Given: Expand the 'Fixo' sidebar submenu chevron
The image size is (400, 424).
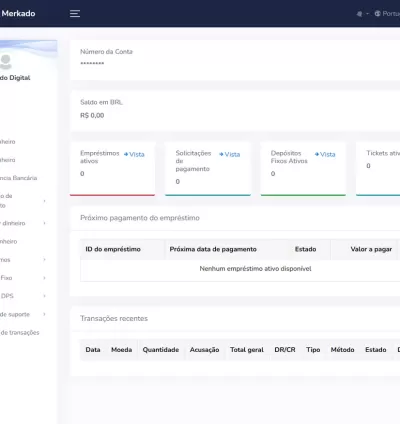Looking at the screenshot, I should point(44,278).
